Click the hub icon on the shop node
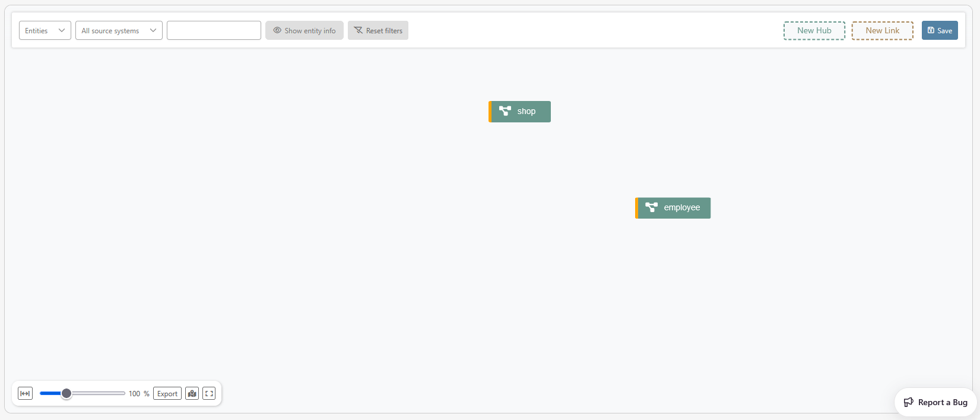The width and height of the screenshot is (980, 420). (505, 111)
